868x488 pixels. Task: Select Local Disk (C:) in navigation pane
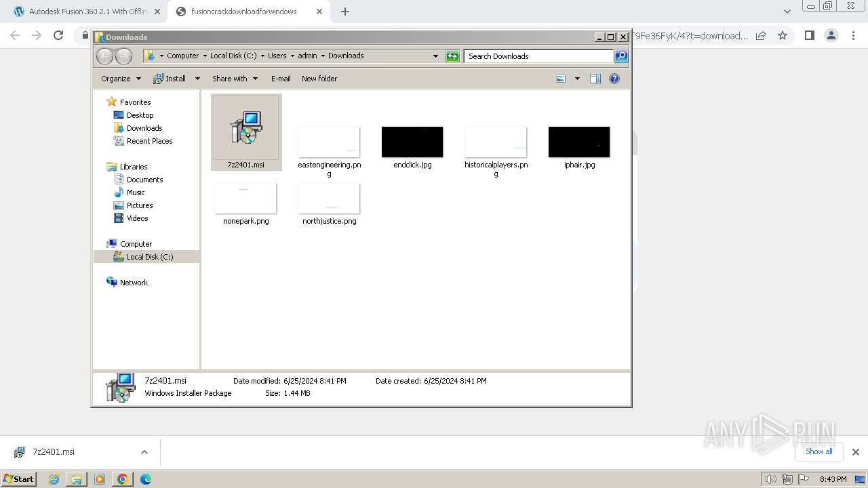coord(149,257)
